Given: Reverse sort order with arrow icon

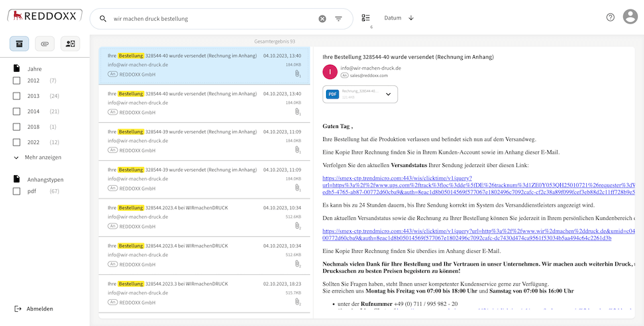Looking at the screenshot, I should point(411,18).
